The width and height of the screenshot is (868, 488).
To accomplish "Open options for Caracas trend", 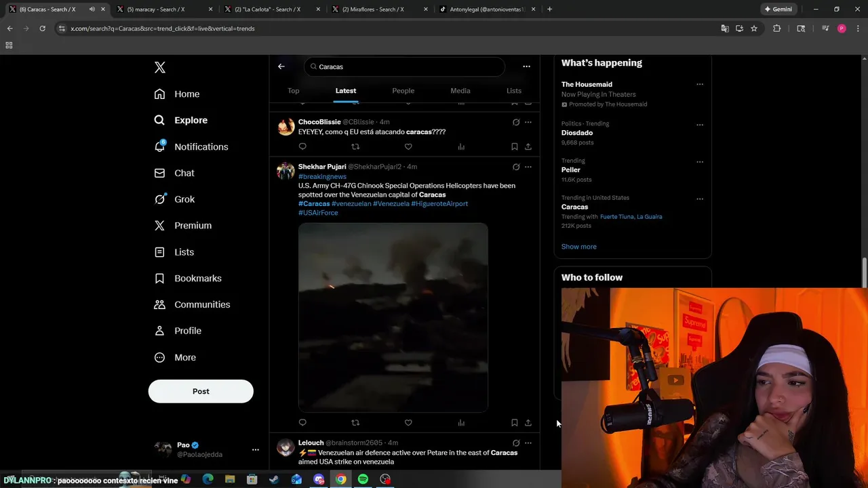I will coord(700,199).
